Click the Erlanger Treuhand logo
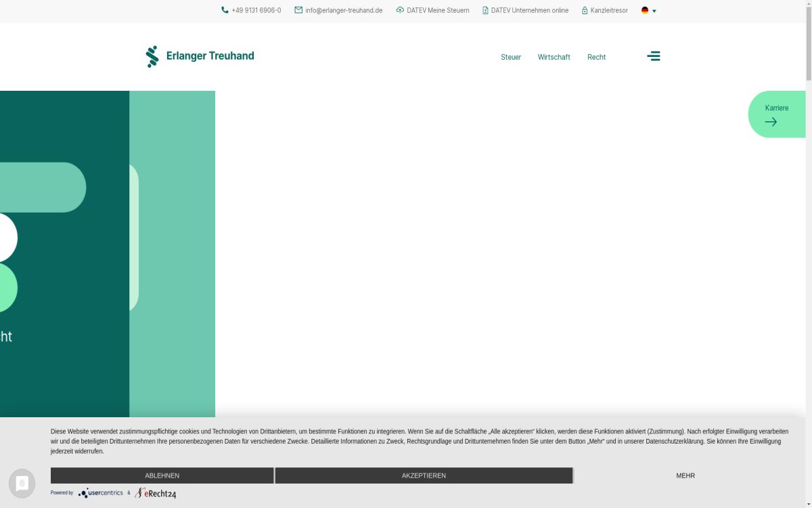Screen dimensions: 812x508 pyautogui.click(x=200, y=56)
